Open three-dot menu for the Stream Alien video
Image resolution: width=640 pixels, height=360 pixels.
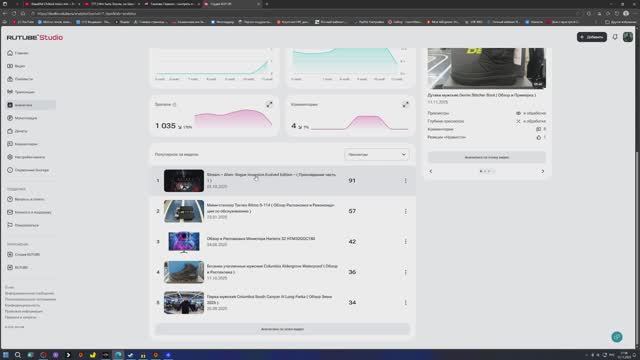[405, 181]
